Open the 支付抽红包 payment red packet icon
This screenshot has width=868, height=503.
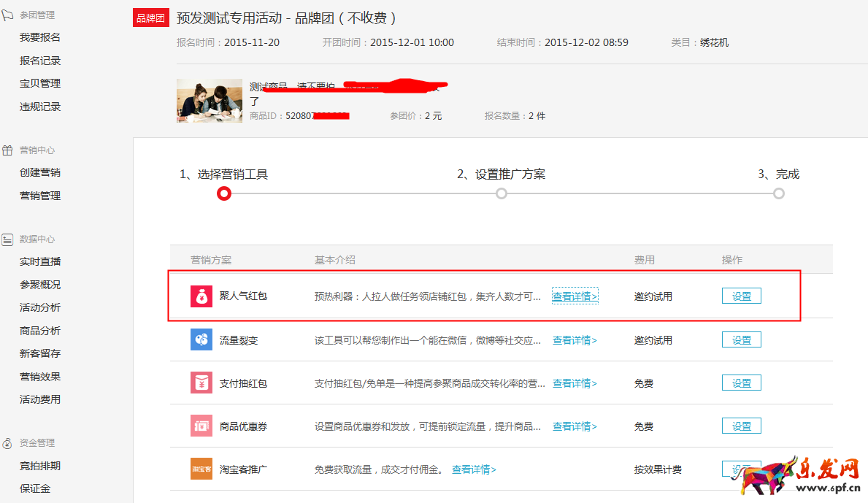pos(201,382)
